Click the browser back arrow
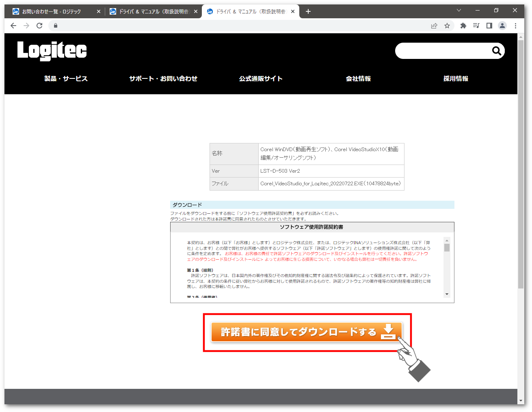 point(13,26)
